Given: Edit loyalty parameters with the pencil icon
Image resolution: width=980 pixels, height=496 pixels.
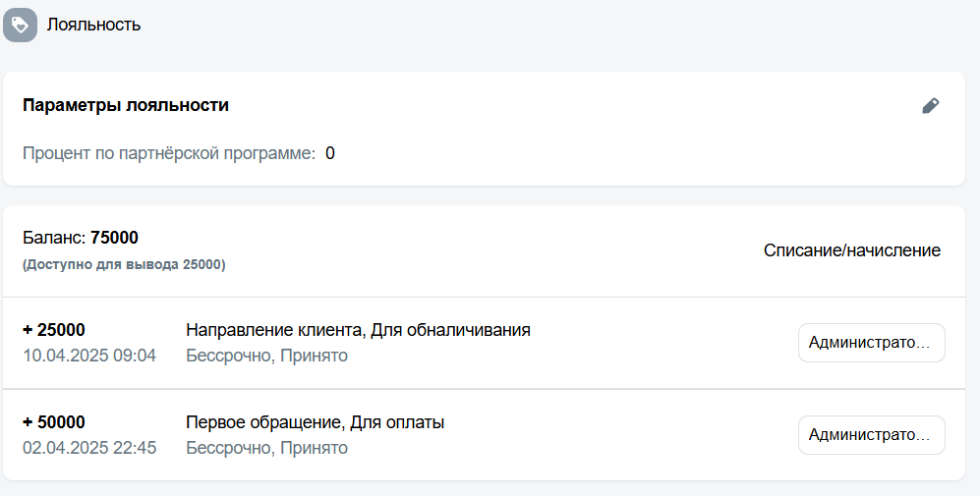Looking at the screenshot, I should 931,105.
